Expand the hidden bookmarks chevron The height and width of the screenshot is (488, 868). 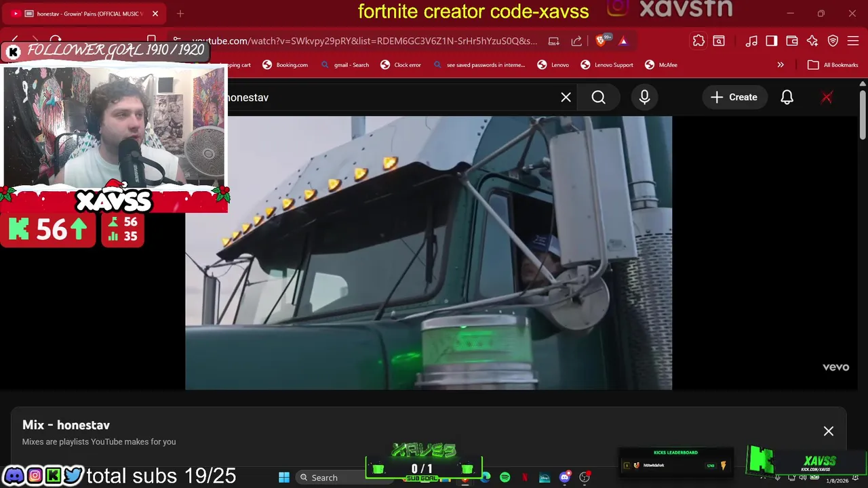pos(781,65)
